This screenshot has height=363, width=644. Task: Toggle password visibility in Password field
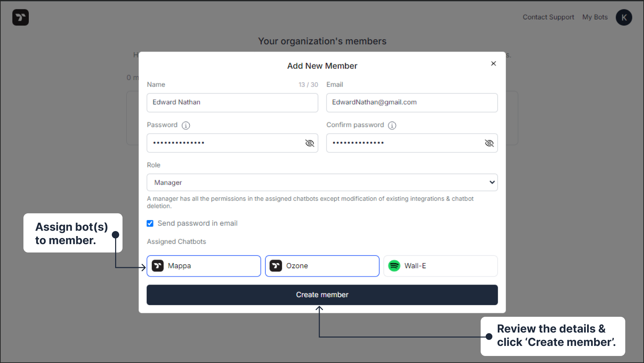coord(309,143)
